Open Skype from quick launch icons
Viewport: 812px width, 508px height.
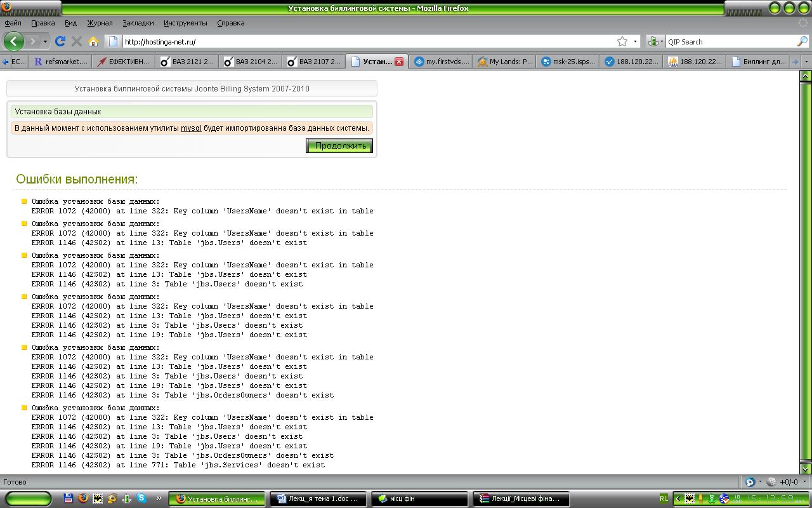tap(141, 498)
